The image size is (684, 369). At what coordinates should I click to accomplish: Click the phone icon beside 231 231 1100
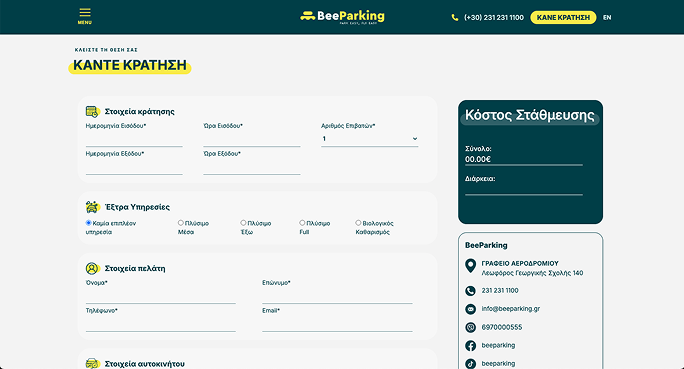470,290
